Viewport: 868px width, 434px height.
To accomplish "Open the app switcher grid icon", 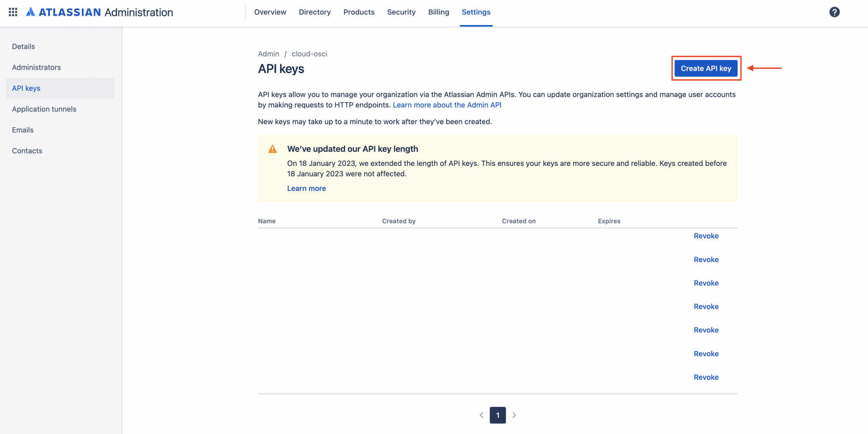I will click(13, 12).
